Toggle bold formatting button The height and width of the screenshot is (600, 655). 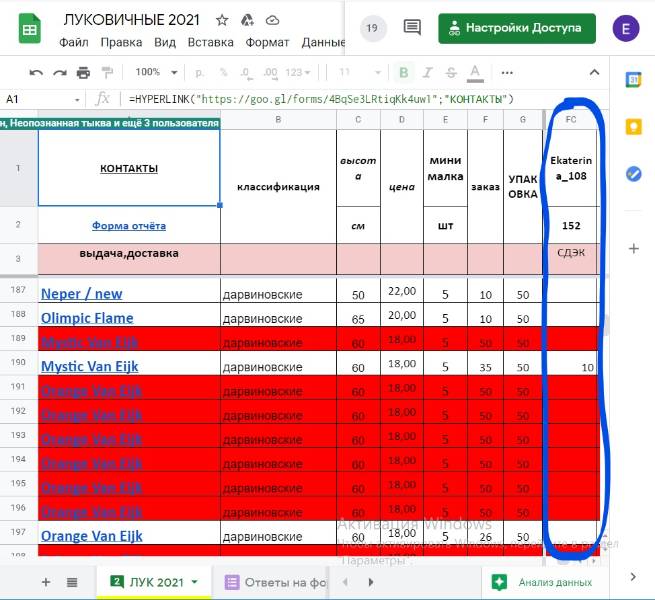click(403, 72)
